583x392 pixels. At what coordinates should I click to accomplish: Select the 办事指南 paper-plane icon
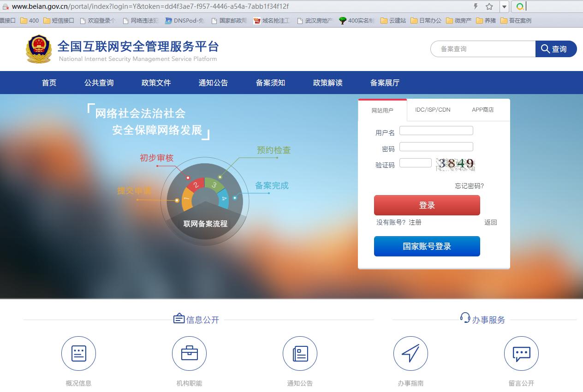(x=410, y=353)
